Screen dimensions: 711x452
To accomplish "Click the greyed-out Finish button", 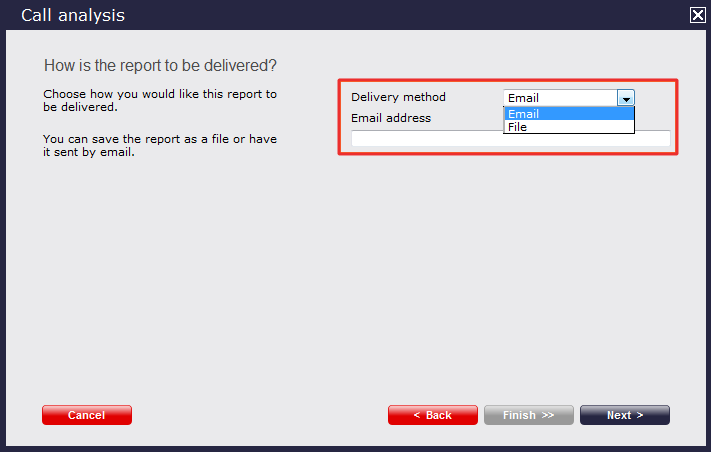I will pyautogui.click(x=528, y=415).
